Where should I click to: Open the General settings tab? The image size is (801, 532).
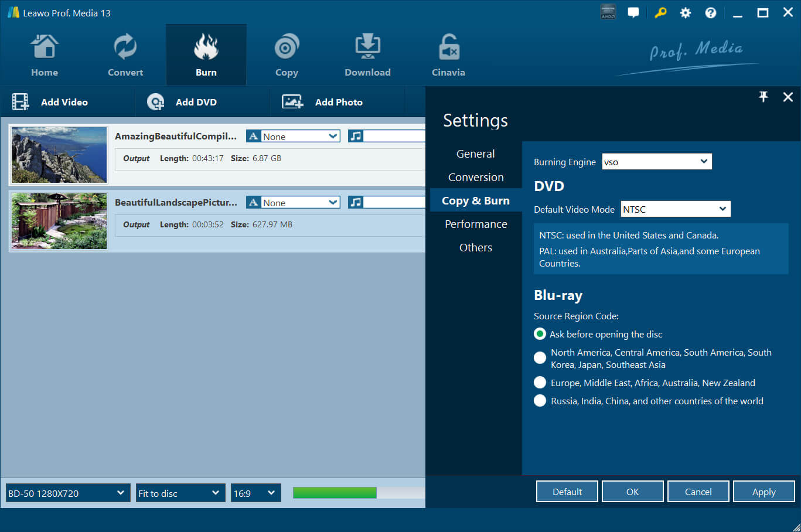(x=475, y=154)
